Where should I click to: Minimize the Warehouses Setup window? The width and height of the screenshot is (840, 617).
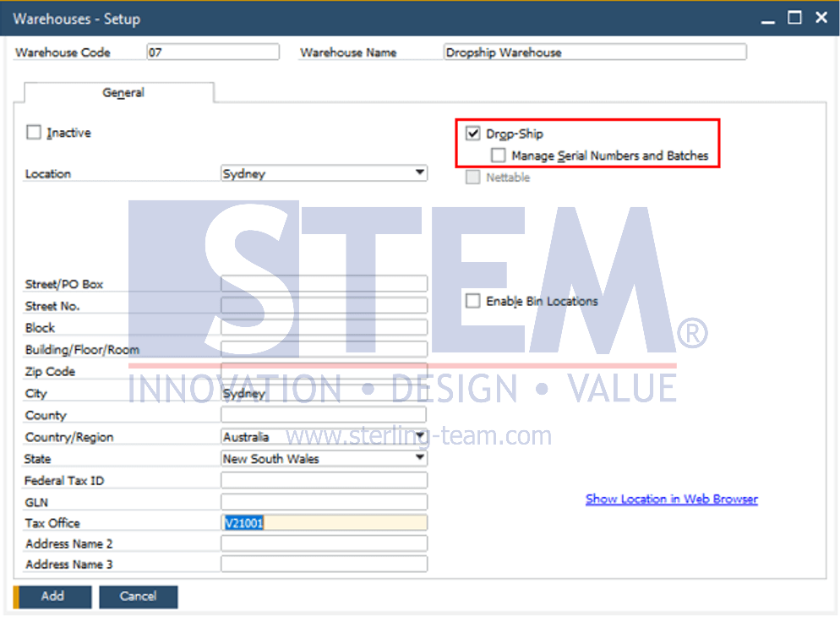[767, 19]
